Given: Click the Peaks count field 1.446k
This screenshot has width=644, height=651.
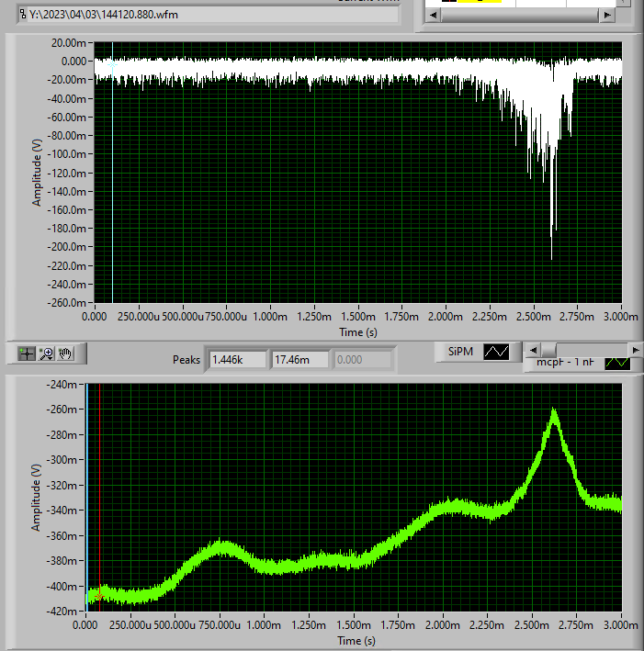Looking at the screenshot, I should [237, 360].
